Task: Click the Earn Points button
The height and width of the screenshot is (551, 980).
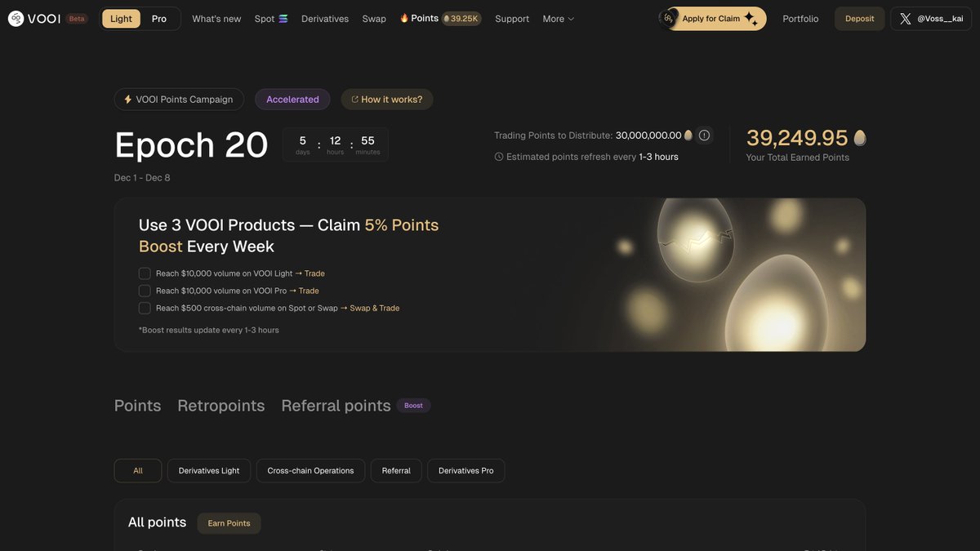Action: pyautogui.click(x=229, y=523)
